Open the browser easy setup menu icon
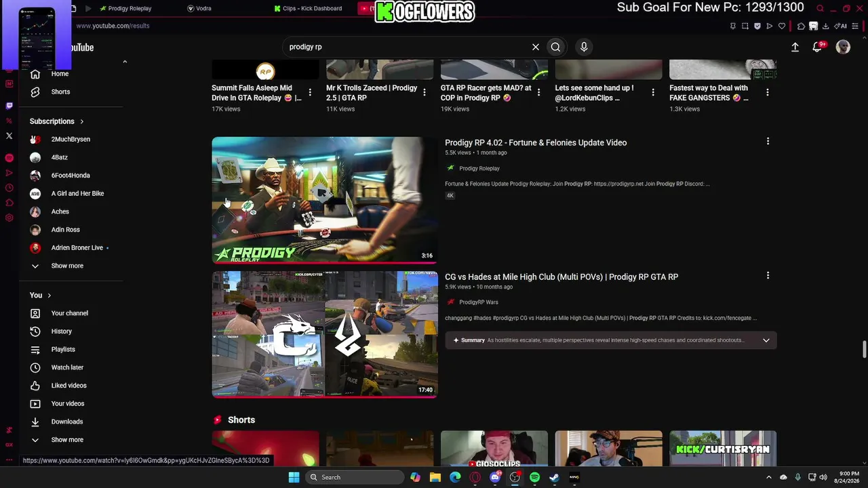The height and width of the screenshot is (488, 868). [x=856, y=26]
